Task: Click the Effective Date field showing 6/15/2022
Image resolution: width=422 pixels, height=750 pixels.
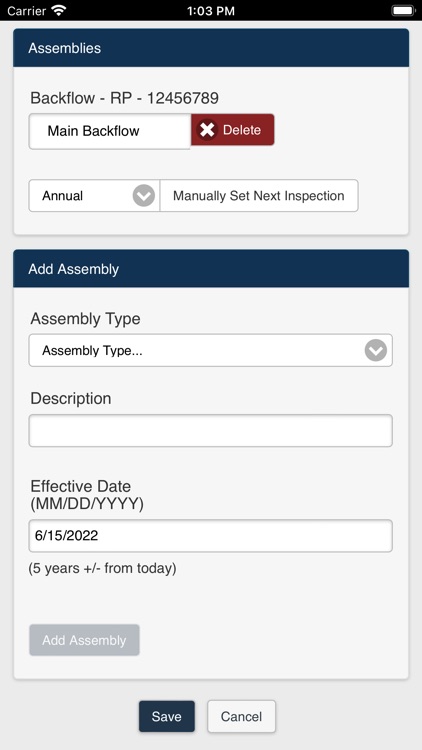Action: 211,536
